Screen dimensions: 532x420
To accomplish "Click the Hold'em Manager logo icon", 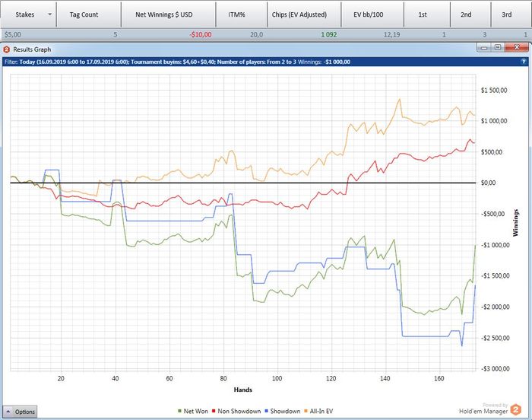I will pos(516,410).
